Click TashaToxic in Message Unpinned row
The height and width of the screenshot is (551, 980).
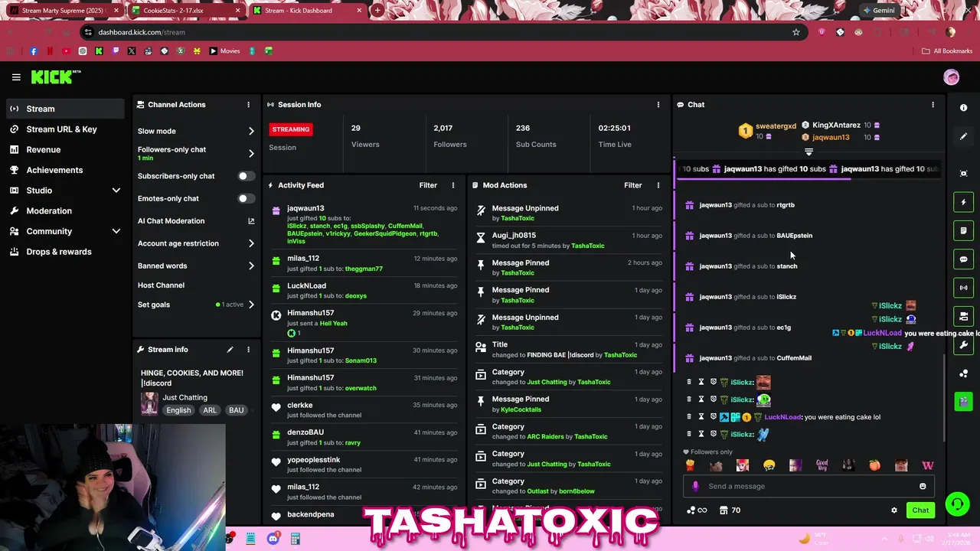[x=518, y=218]
